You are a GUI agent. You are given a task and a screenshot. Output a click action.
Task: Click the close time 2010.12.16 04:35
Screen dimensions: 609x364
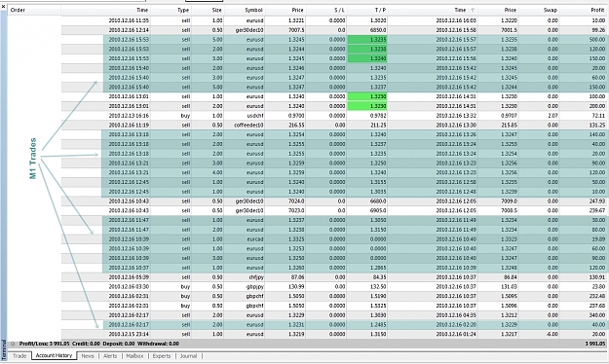[456, 315]
